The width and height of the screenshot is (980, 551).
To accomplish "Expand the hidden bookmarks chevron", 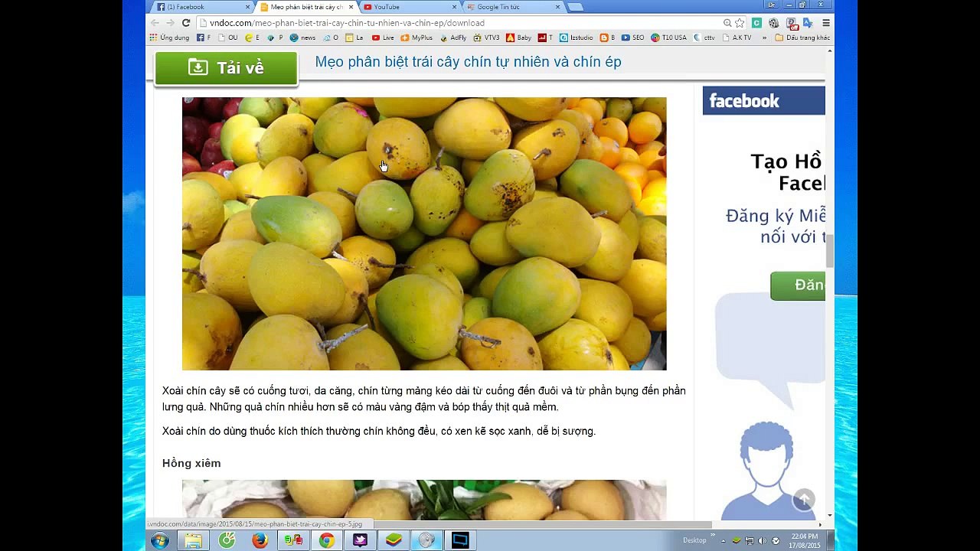I will tap(764, 37).
